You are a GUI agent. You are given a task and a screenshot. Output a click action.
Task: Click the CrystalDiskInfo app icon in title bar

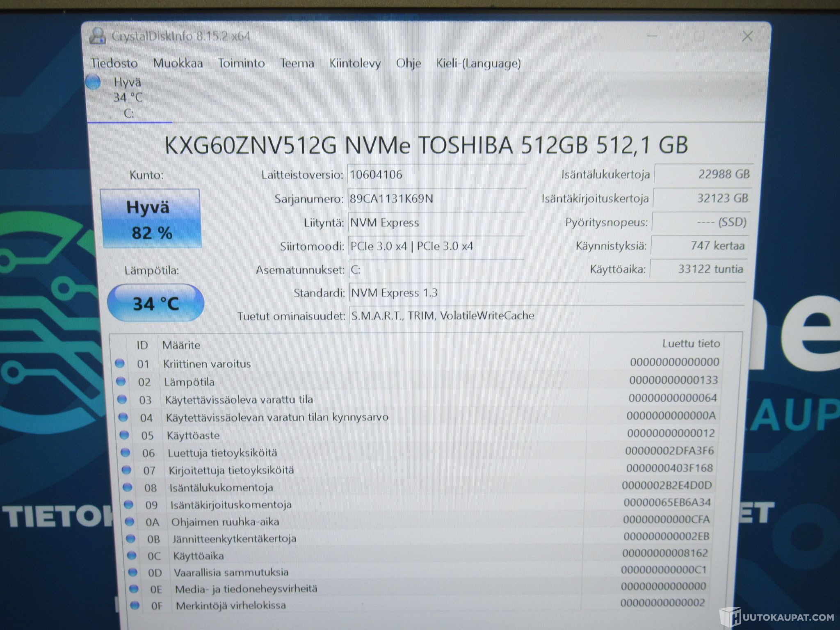tap(98, 36)
